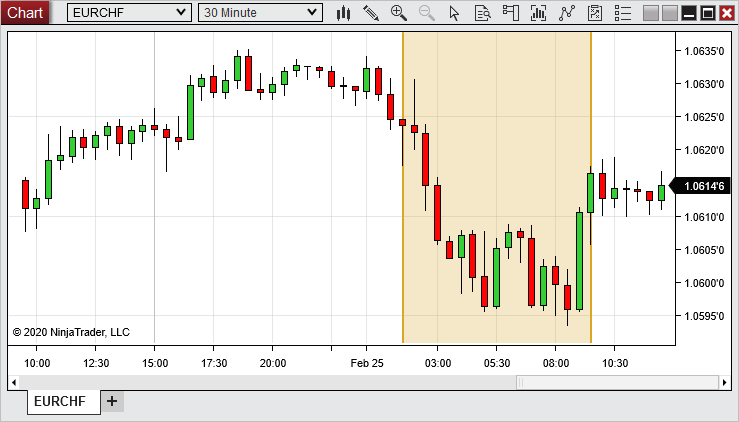Add a new tab with plus button
Image resolution: width=739 pixels, height=422 pixels.
(112, 401)
